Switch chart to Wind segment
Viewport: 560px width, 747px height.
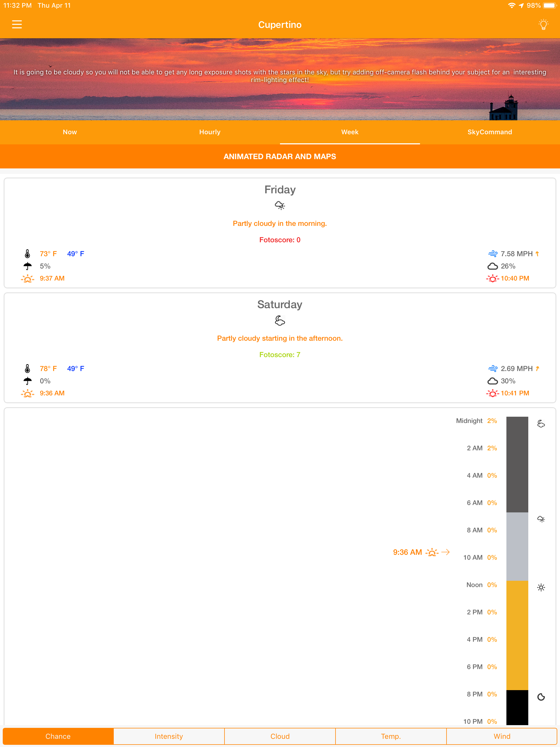click(502, 736)
